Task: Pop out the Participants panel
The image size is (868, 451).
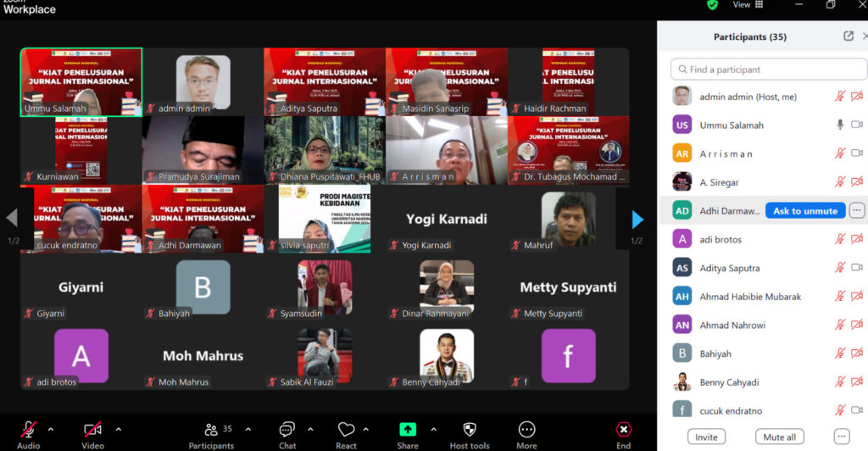Action: [x=848, y=36]
